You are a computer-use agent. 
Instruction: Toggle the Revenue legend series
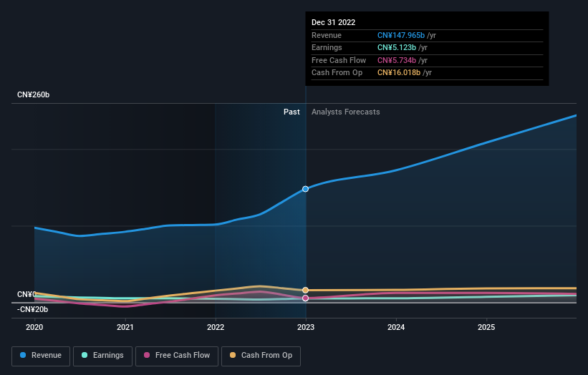41,356
